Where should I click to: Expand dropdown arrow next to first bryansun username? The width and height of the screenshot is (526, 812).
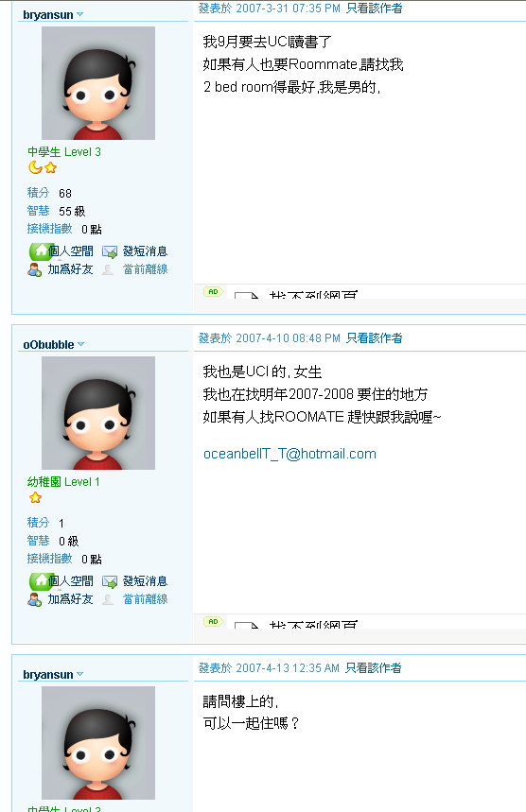tap(79, 14)
